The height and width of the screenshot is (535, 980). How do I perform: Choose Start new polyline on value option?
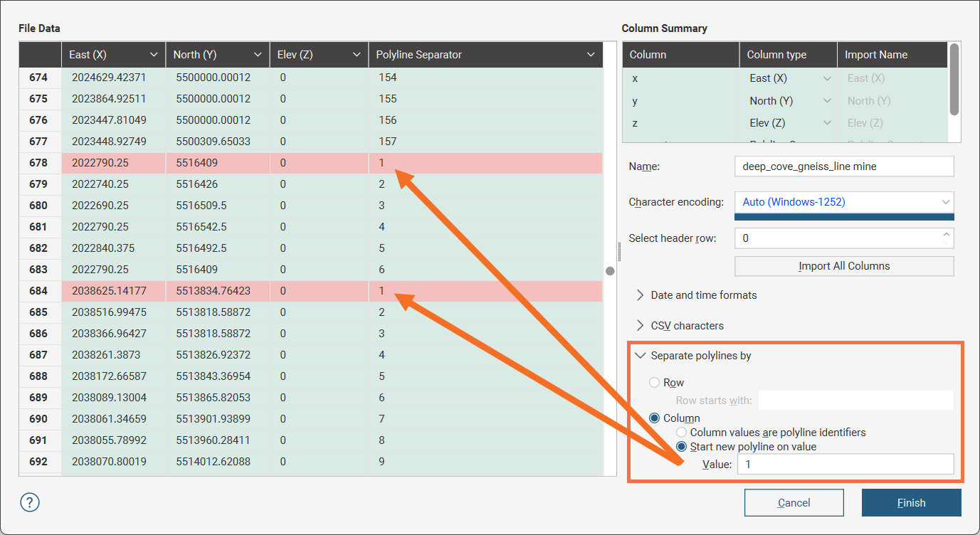click(x=682, y=447)
